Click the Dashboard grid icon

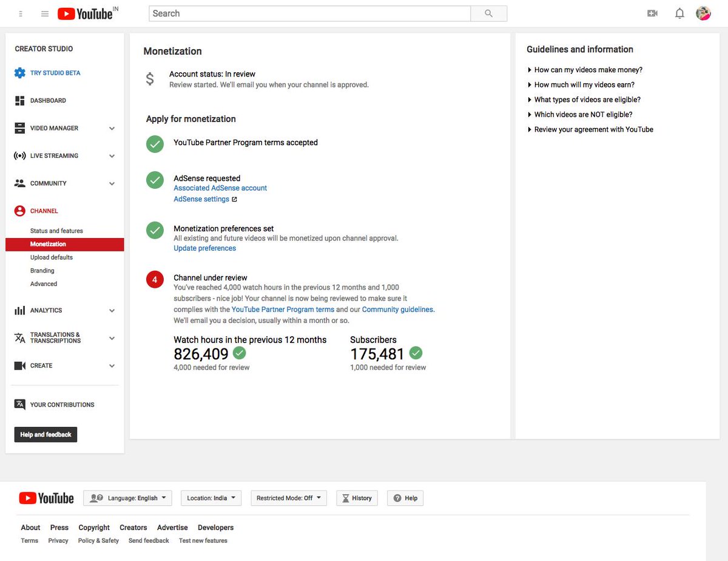point(20,101)
